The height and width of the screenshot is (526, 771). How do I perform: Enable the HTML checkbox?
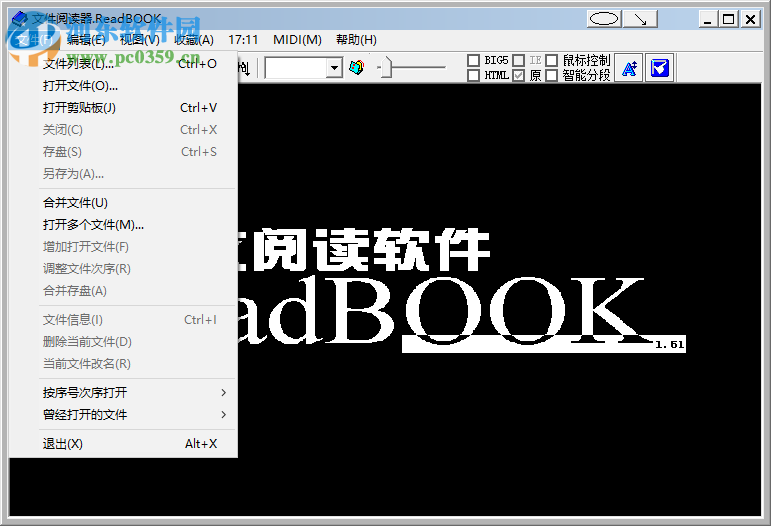click(x=473, y=75)
